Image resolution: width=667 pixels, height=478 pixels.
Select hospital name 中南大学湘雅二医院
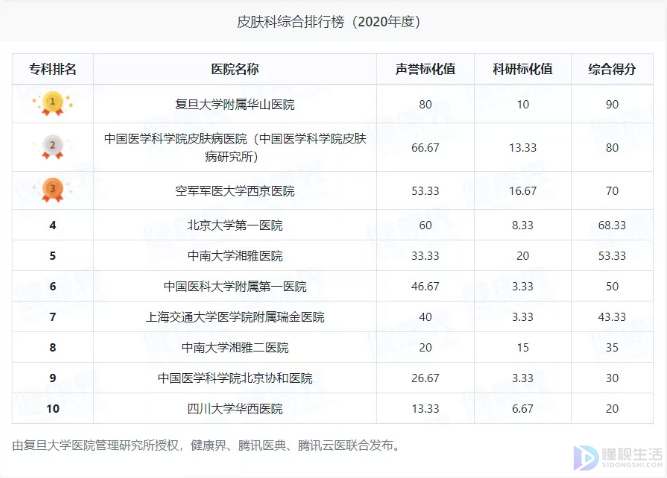235,347
